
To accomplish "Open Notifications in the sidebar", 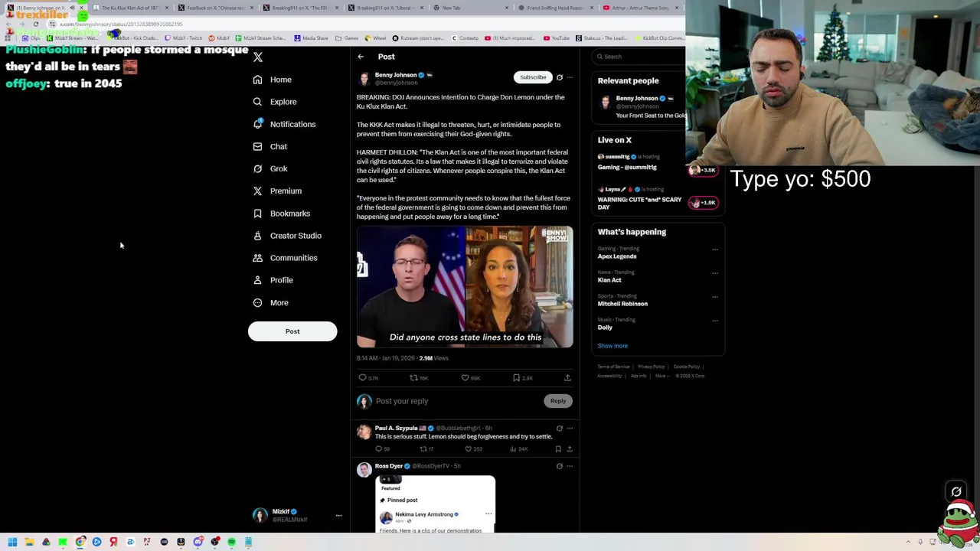I will (284, 124).
